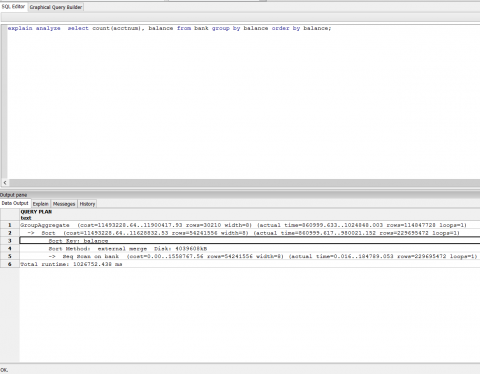The image size is (480, 374).
Task: Click the Sort Key: balance cell
Action: tap(250, 241)
